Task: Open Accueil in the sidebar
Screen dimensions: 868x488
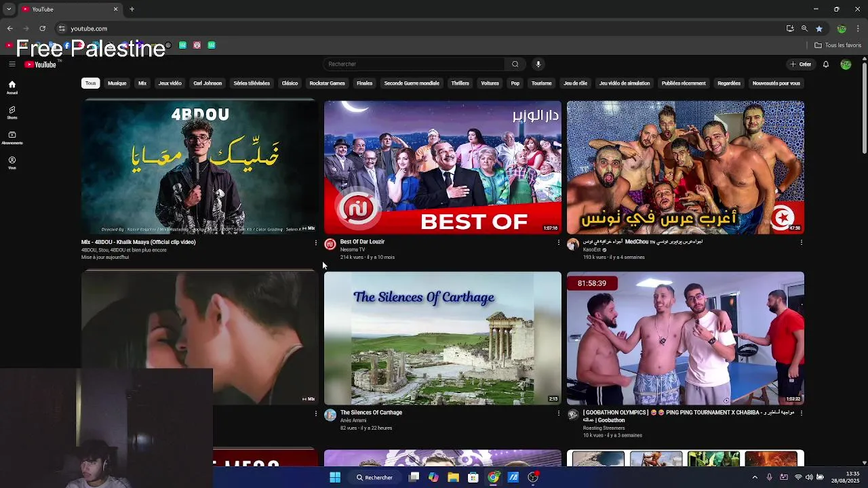Action: (12, 87)
